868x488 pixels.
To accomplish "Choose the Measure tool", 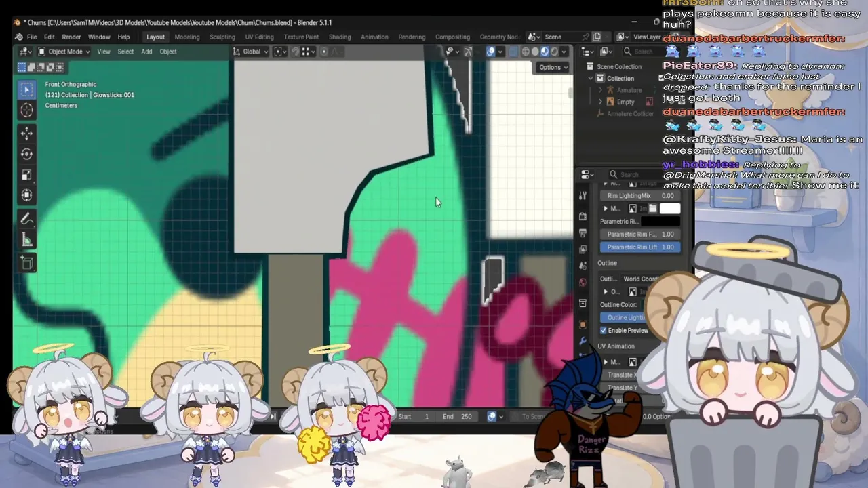I will point(26,239).
